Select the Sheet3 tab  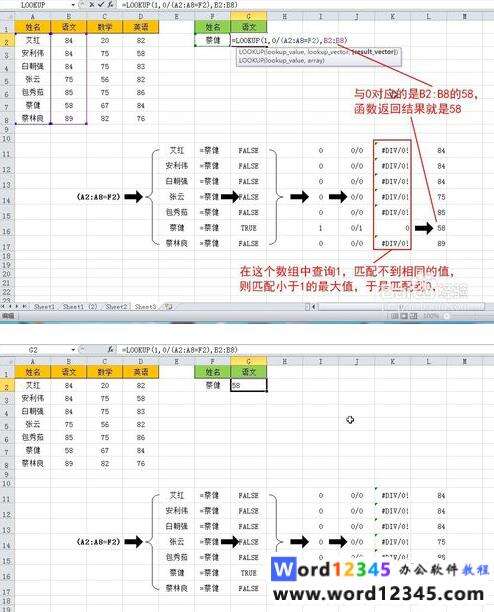[x=145, y=307]
